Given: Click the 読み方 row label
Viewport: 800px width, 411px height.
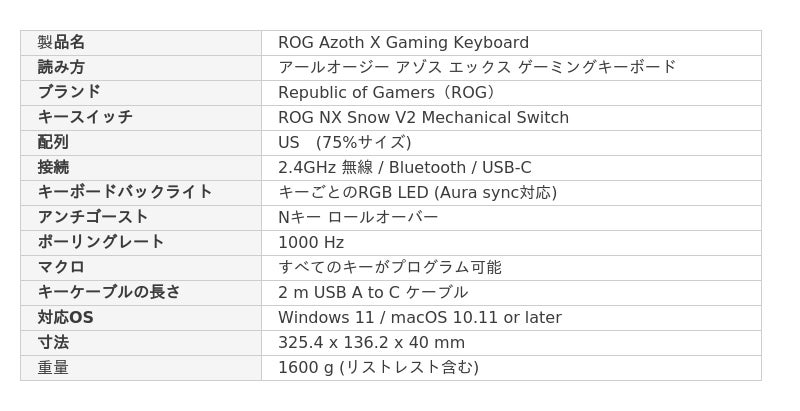Looking at the screenshot, I should [x=61, y=68].
